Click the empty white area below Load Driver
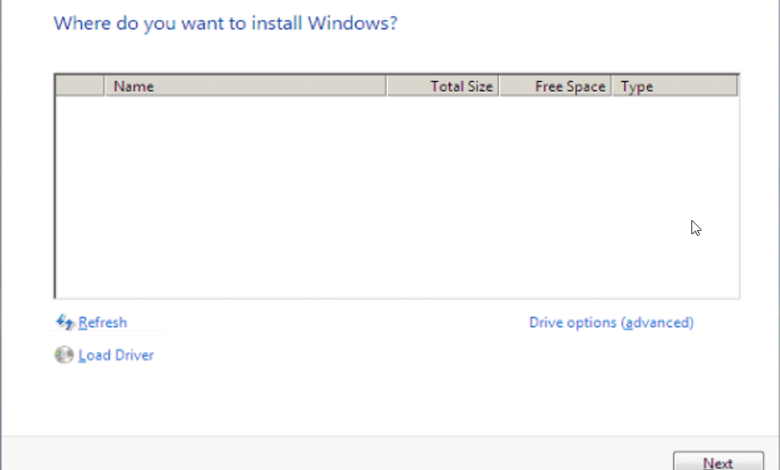This screenshot has height=470, width=780. (300, 400)
